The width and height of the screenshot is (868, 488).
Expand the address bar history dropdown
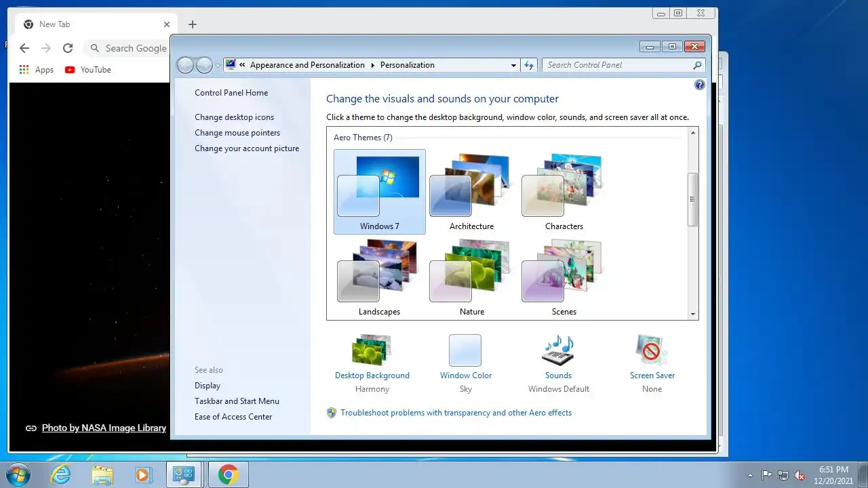point(513,66)
